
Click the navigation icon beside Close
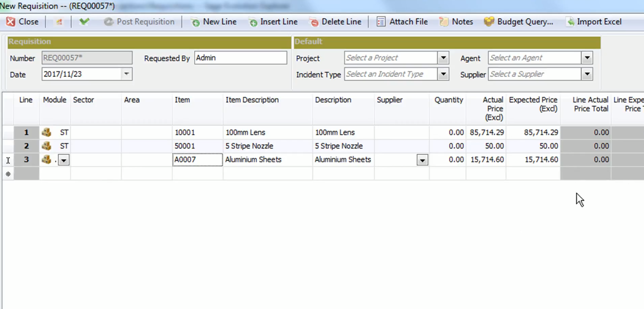point(59,21)
